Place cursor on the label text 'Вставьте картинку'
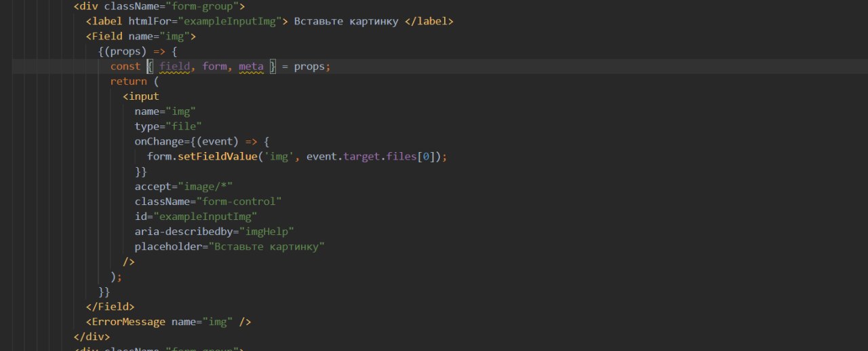The height and width of the screenshot is (351, 868). (x=346, y=22)
